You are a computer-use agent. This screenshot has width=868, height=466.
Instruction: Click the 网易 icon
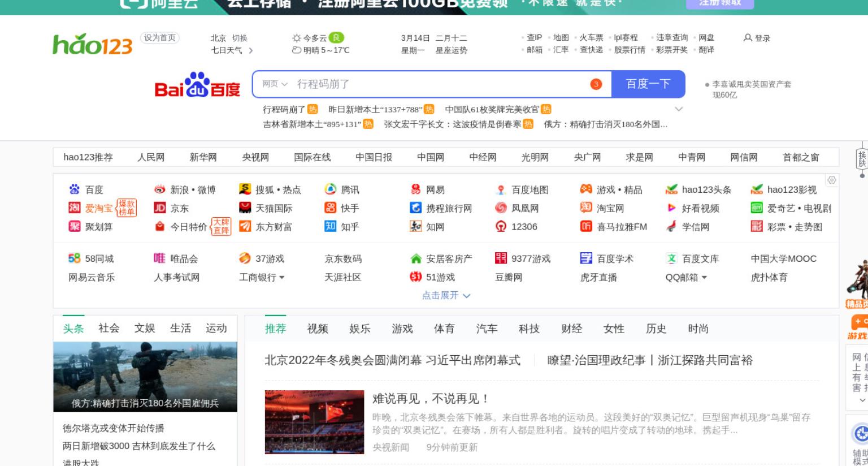pos(416,189)
